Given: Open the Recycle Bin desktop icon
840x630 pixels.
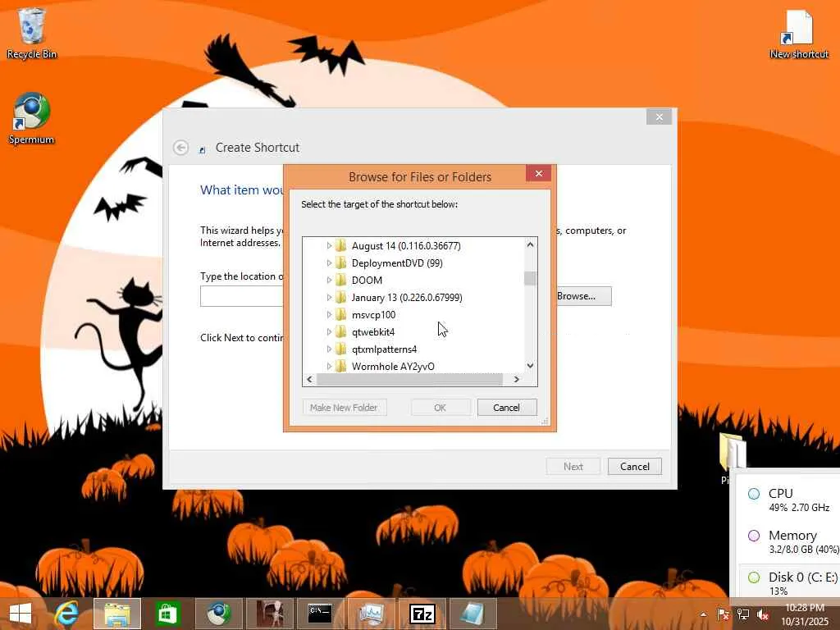Looking at the screenshot, I should coord(32,33).
